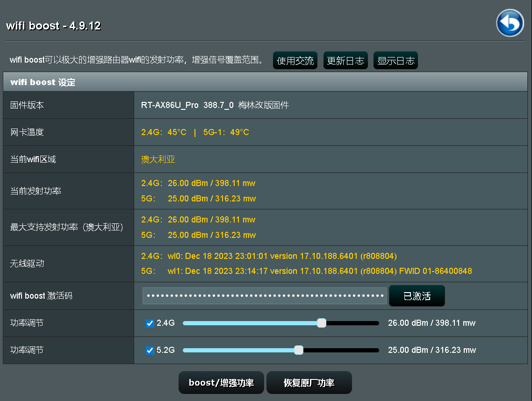532x401 pixels.
Task: Click the 2.4G power slider handle
Action: [322, 323]
